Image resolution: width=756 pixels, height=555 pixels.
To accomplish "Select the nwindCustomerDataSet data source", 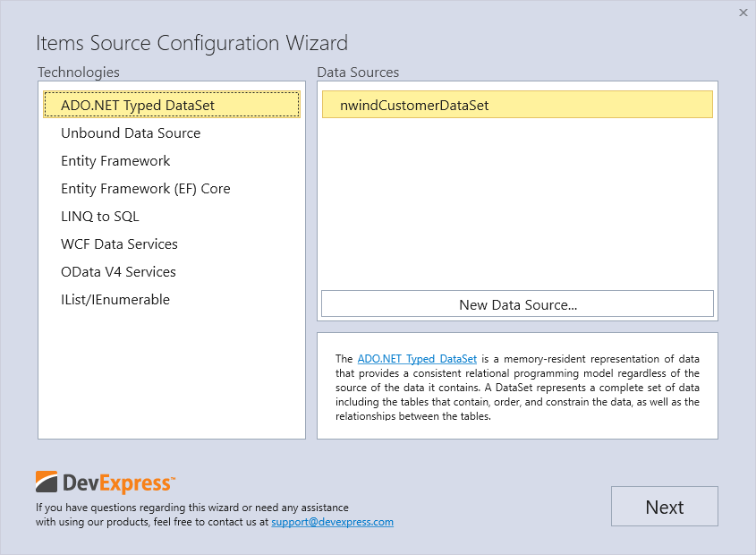I will pos(517,105).
